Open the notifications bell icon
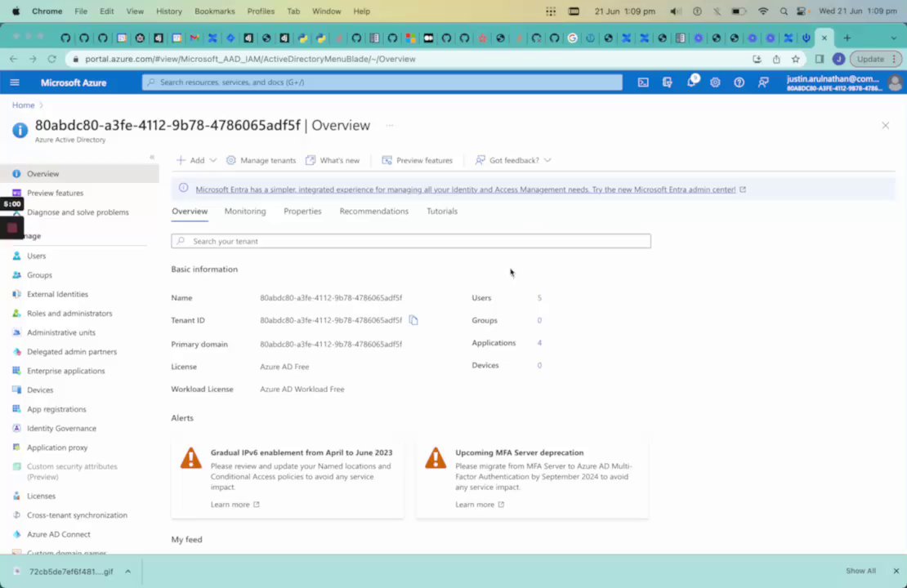 691,82
